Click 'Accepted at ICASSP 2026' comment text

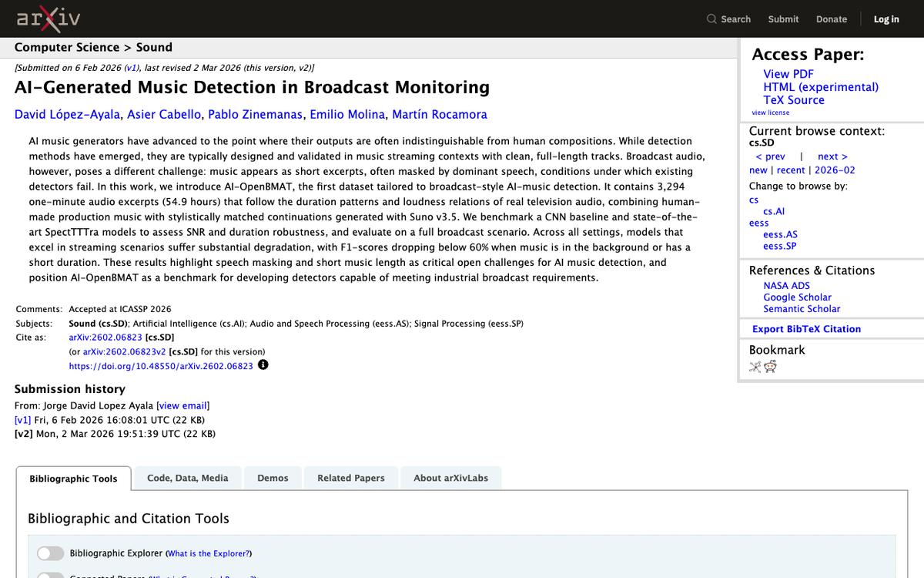point(120,309)
